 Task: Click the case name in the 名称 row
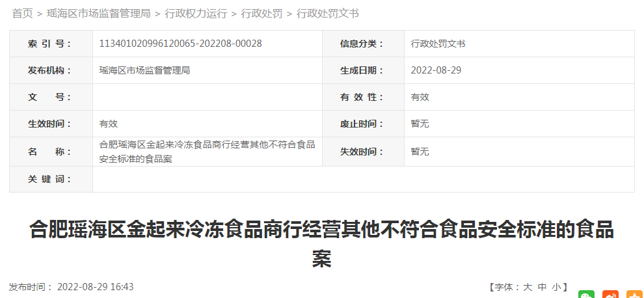207,152
